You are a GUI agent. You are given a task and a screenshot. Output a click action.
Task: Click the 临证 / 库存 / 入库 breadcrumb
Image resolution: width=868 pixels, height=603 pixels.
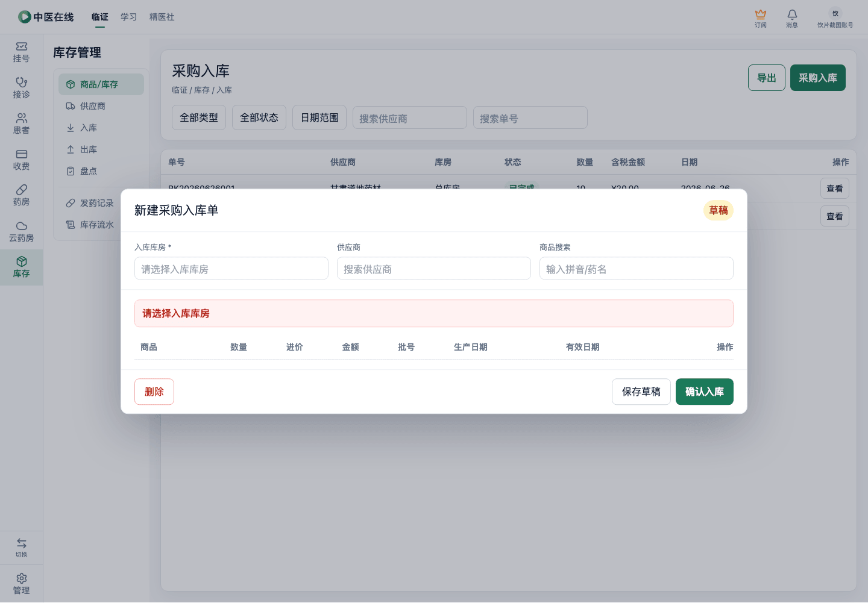(x=202, y=90)
